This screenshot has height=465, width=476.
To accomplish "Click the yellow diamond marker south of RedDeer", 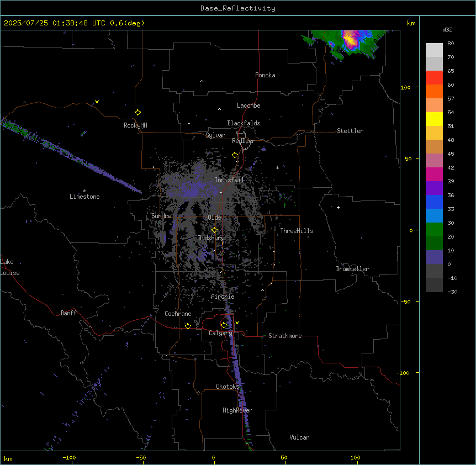I will coord(235,155).
